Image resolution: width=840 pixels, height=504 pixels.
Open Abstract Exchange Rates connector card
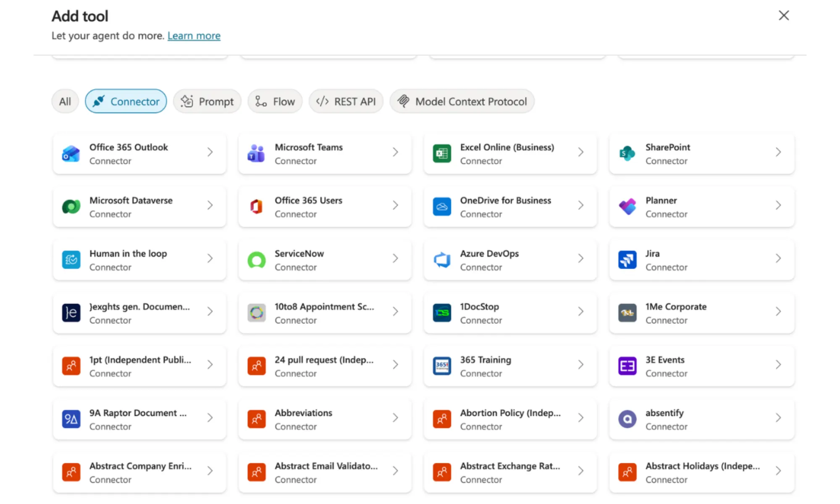point(510,472)
